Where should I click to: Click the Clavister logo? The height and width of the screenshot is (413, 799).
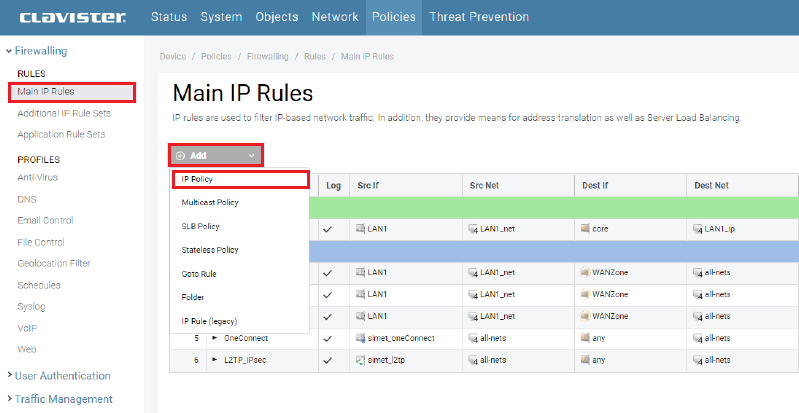(70, 17)
